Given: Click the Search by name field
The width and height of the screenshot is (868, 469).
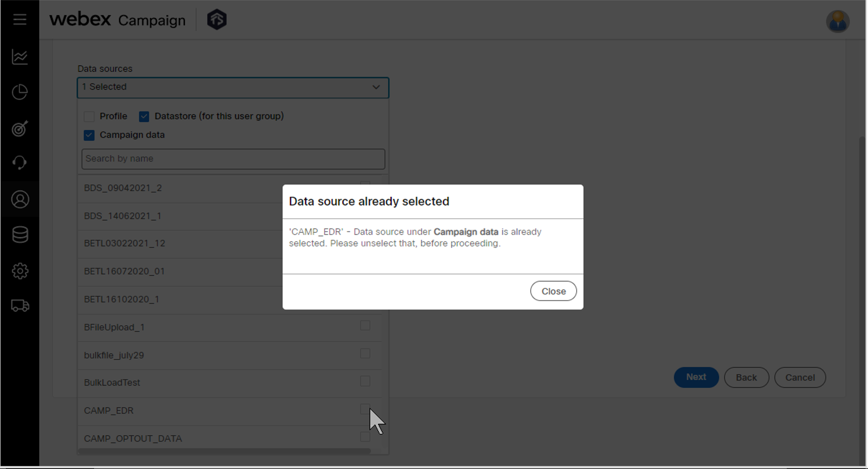Looking at the screenshot, I should pos(233,159).
